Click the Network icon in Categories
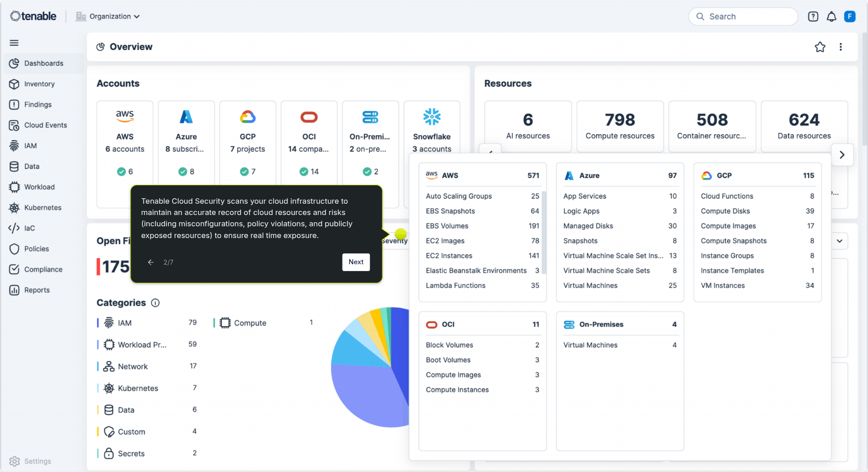Viewport: 868px width, 472px height. (x=109, y=366)
